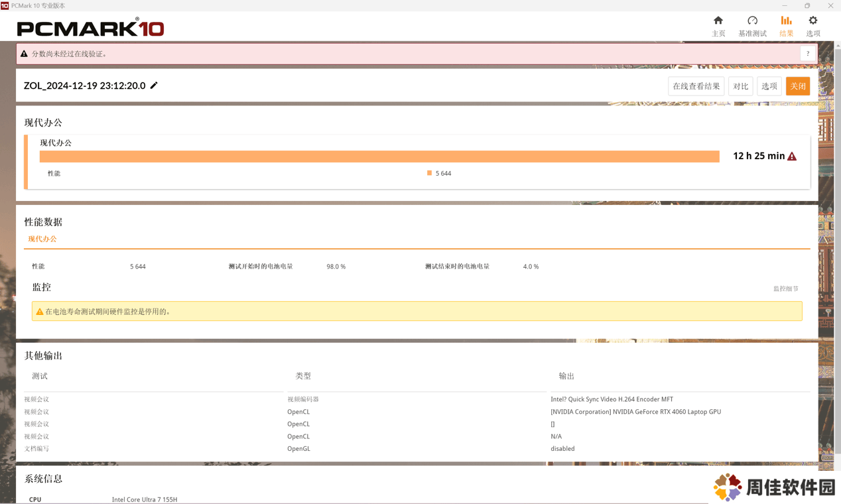Click the red warning triangle beside 12 h 25 min
This screenshot has width=841, height=504.
tap(792, 157)
